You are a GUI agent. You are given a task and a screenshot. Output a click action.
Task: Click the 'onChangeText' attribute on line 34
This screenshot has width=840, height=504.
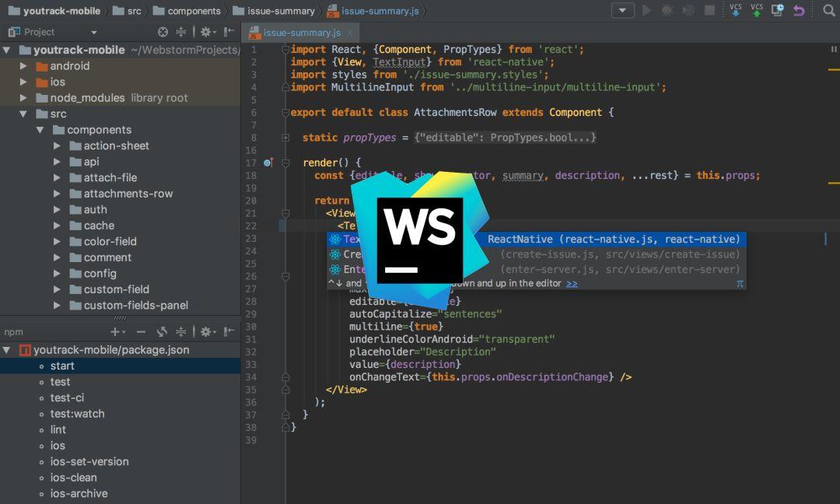385,377
